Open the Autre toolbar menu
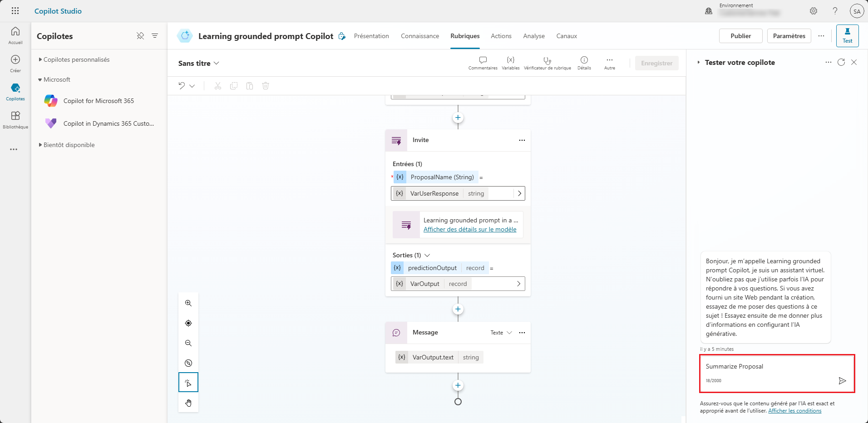The height and width of the screenshot is (423, 868). (610, 63)
